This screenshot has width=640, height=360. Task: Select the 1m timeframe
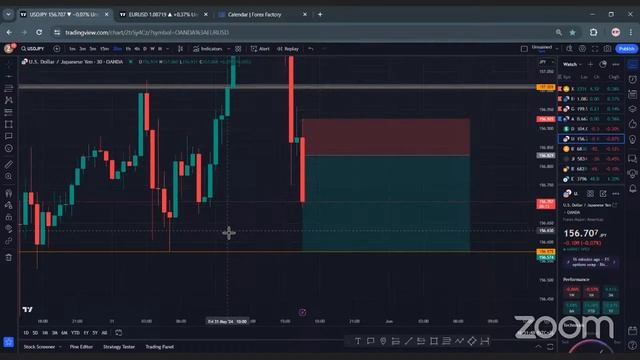[72, 49]
